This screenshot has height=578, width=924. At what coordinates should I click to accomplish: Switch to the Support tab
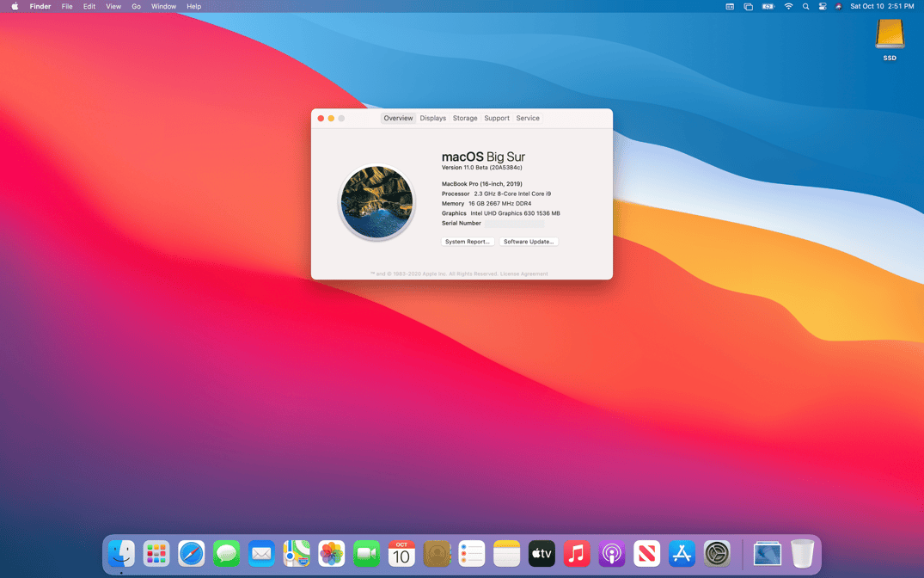[497, 118]
